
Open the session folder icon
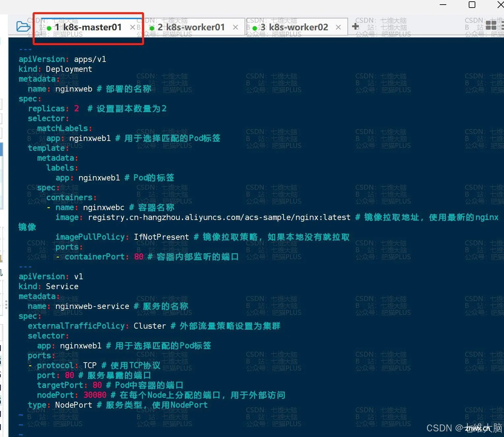23,26
